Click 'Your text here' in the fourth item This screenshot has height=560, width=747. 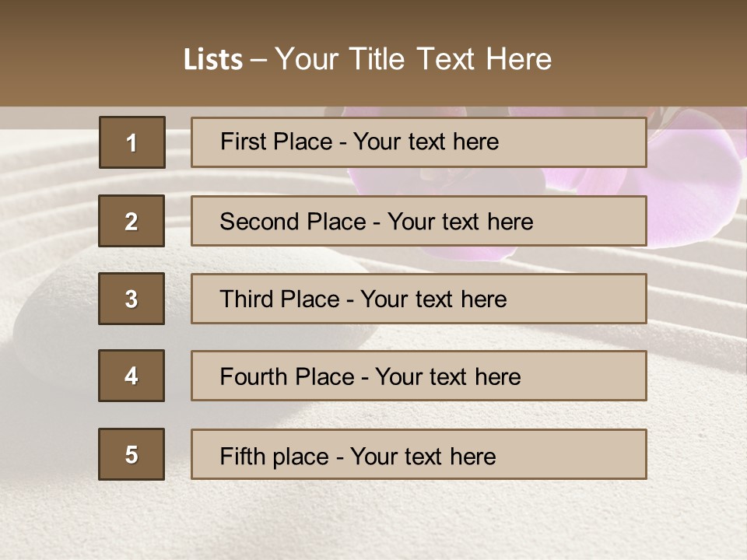[x=447, y=377]
